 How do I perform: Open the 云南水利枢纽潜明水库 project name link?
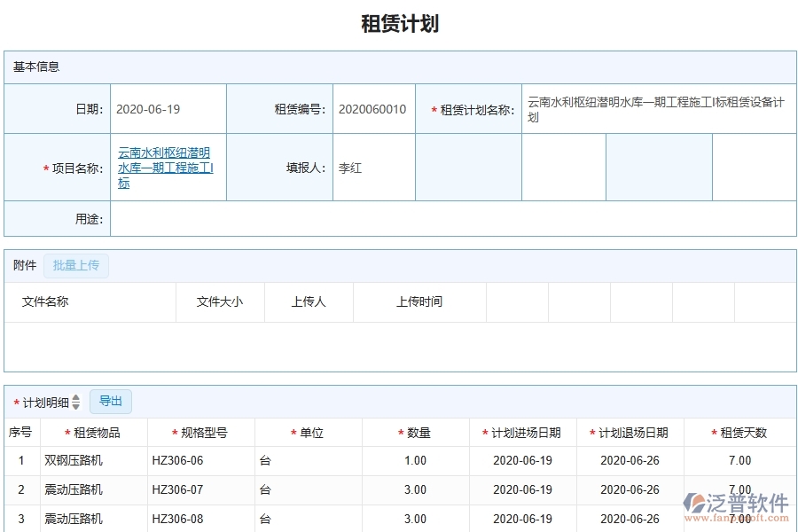click(x=168, y=168)
